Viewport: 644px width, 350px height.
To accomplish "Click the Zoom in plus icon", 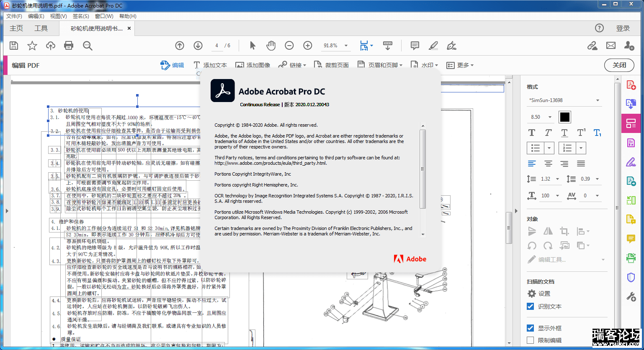I will tap(308, 46).
